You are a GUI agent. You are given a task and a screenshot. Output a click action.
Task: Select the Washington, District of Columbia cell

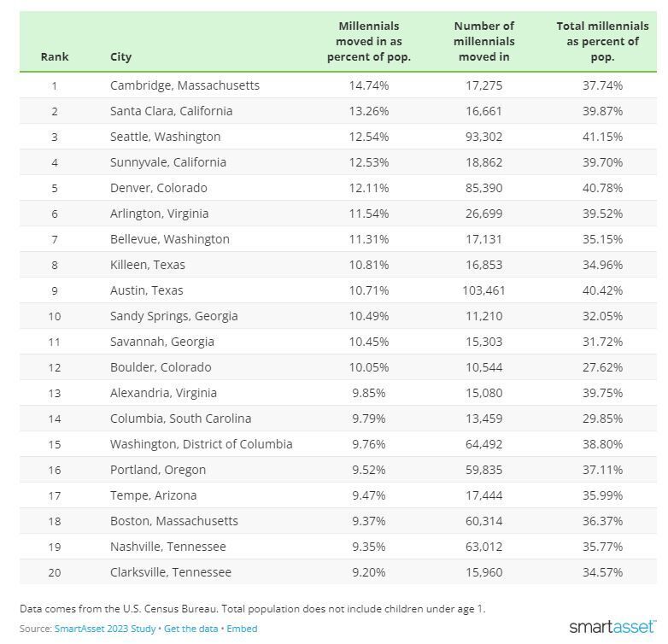pos(201,444)
